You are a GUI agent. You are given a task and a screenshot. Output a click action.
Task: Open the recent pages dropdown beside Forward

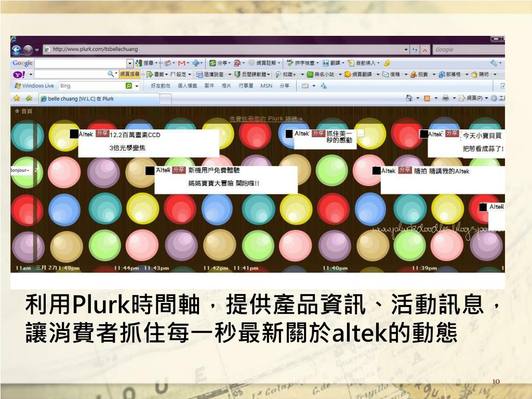37,50
